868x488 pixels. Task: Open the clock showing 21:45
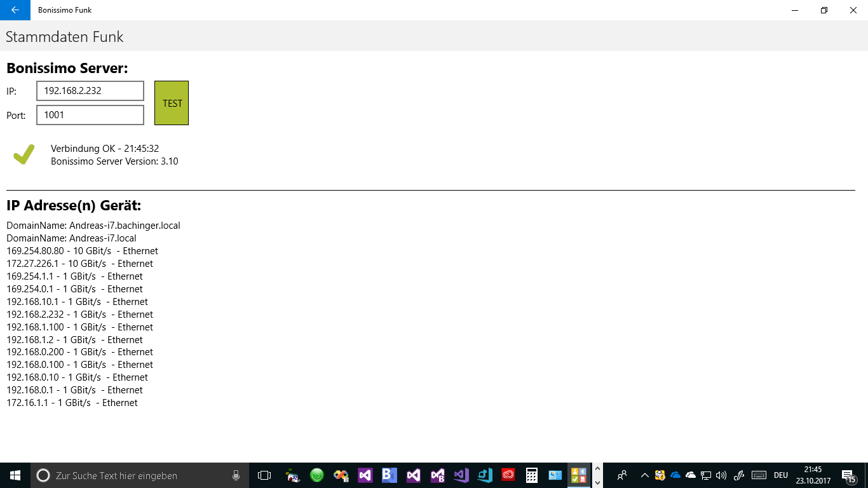(813, 475)
